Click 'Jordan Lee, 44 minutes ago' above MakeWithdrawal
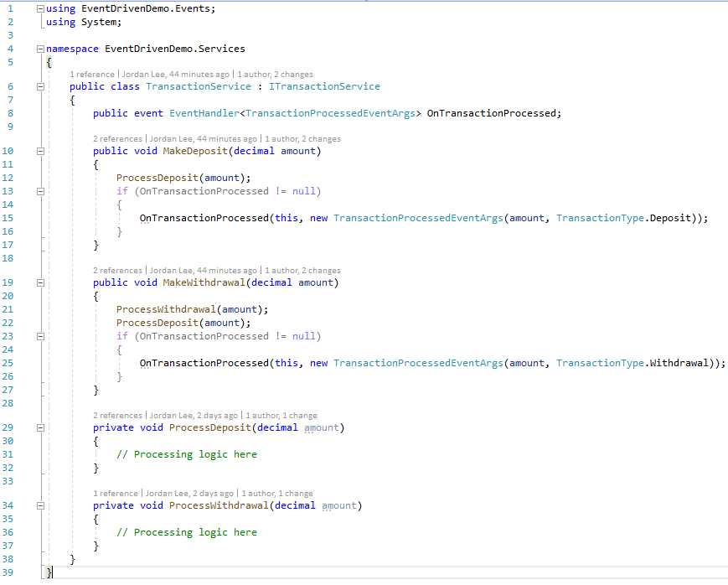The width and height of the screenshot is (728, 585). (203, 271)
